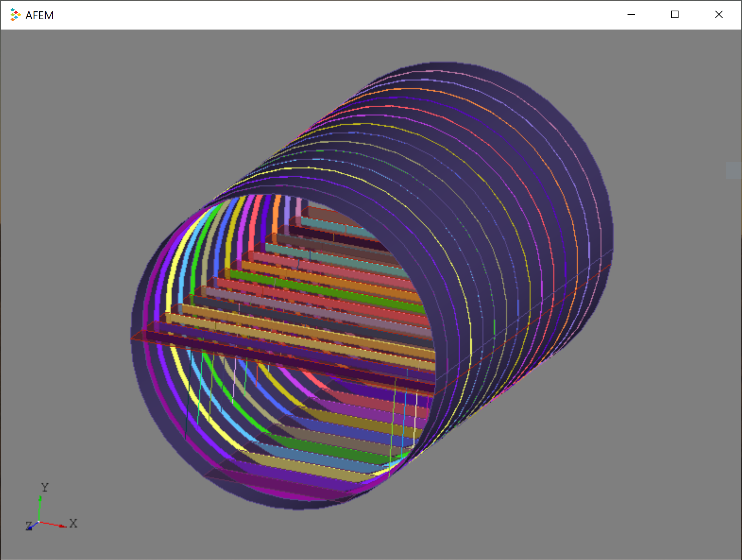Click the AFEM application icon in title bar

pos(15,15)
